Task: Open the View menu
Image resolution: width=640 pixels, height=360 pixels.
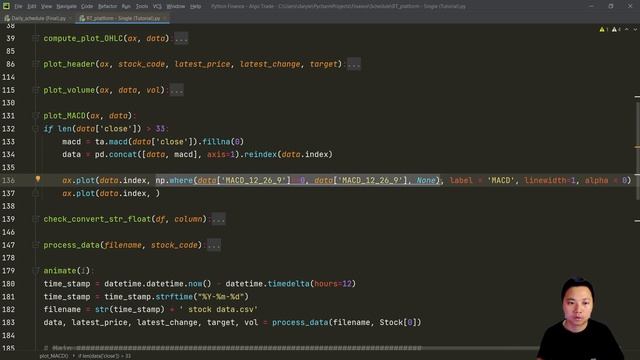Action: 47,6
